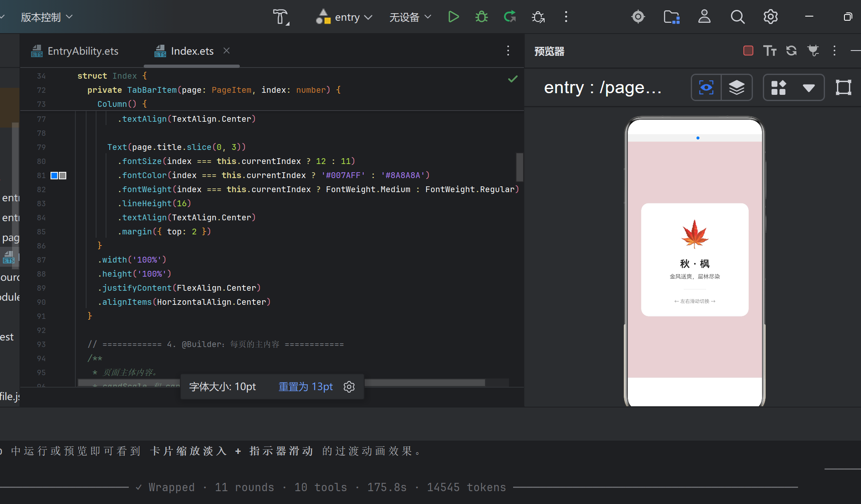Click the attach debugger bug icon
This screenshot has width=861, height=504.
point(538,17)
